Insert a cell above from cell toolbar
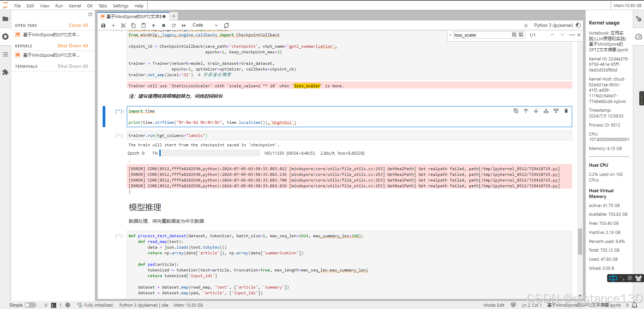644x309 pixels. coord(546,111)
